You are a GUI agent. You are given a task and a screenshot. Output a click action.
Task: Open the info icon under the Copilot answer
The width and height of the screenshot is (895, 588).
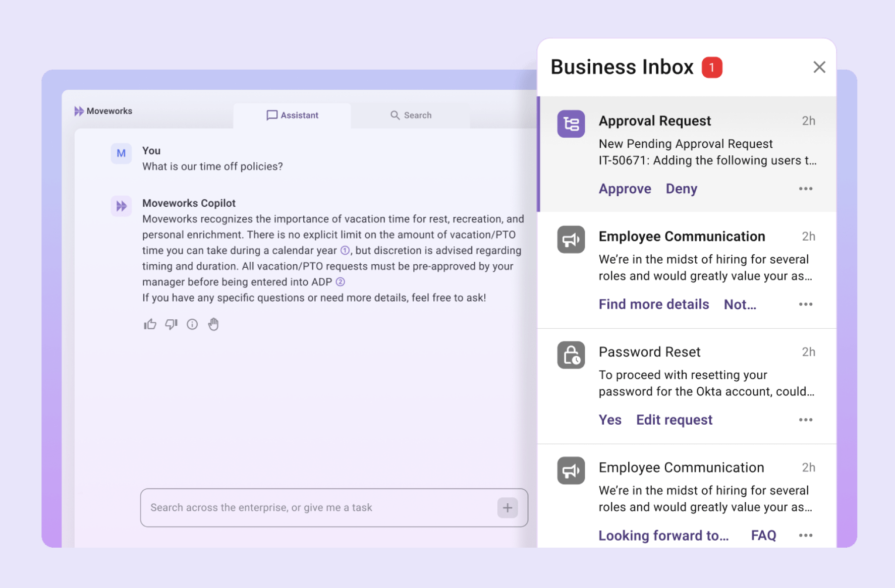[x=192, y=324]
